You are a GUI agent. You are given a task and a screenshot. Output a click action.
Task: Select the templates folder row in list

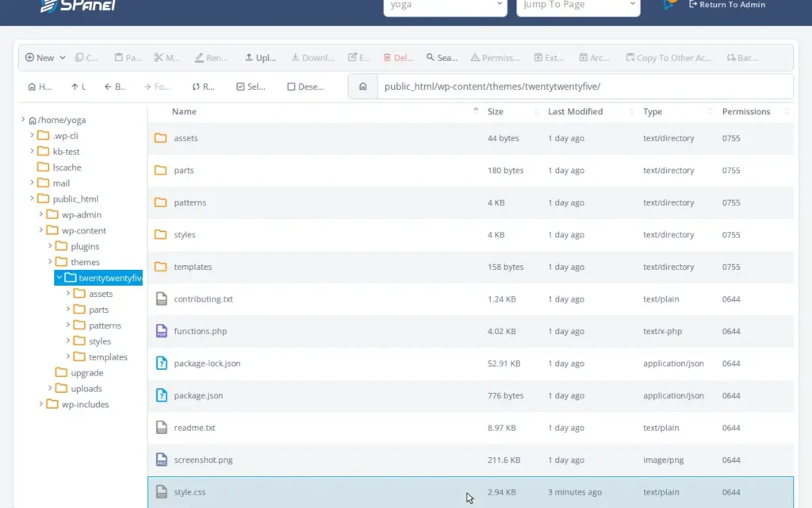coord(470,267)
